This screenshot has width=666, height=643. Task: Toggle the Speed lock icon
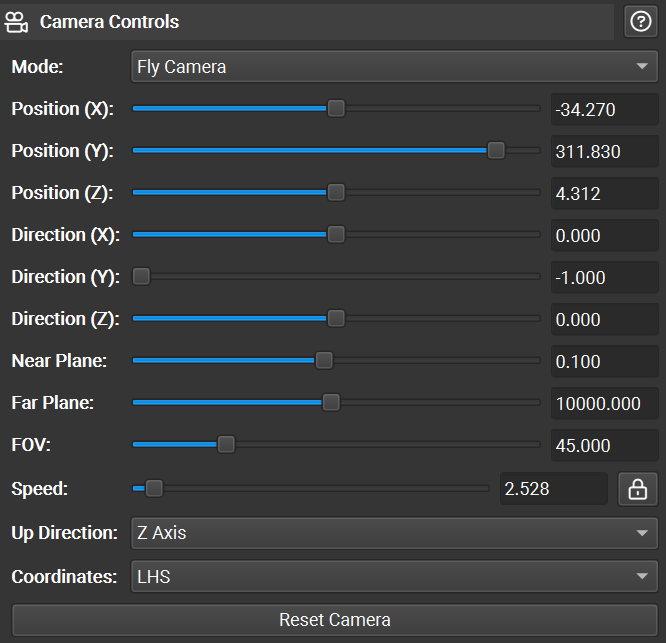coord(638,489)
